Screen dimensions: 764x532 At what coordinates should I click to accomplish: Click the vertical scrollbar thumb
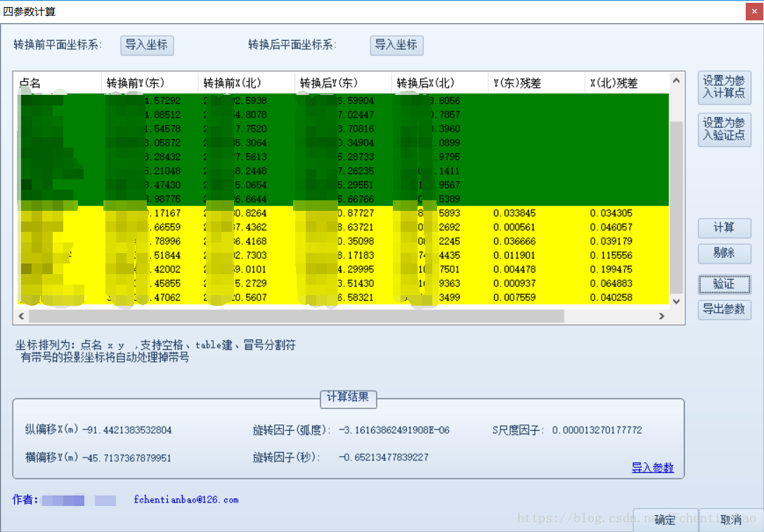(x=676, y=207)
